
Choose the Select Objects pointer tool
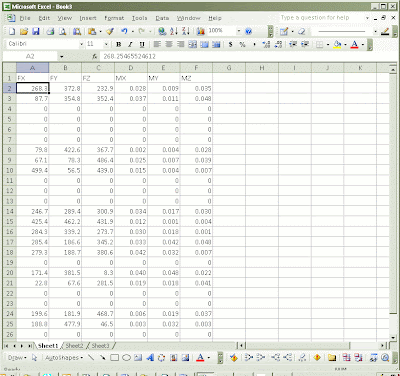34,358
